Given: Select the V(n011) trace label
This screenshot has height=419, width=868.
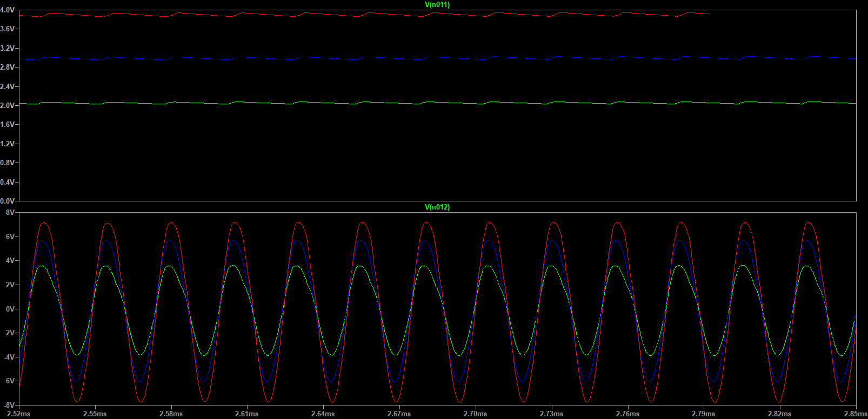Looking at the screenshot, I should point(437,5).
